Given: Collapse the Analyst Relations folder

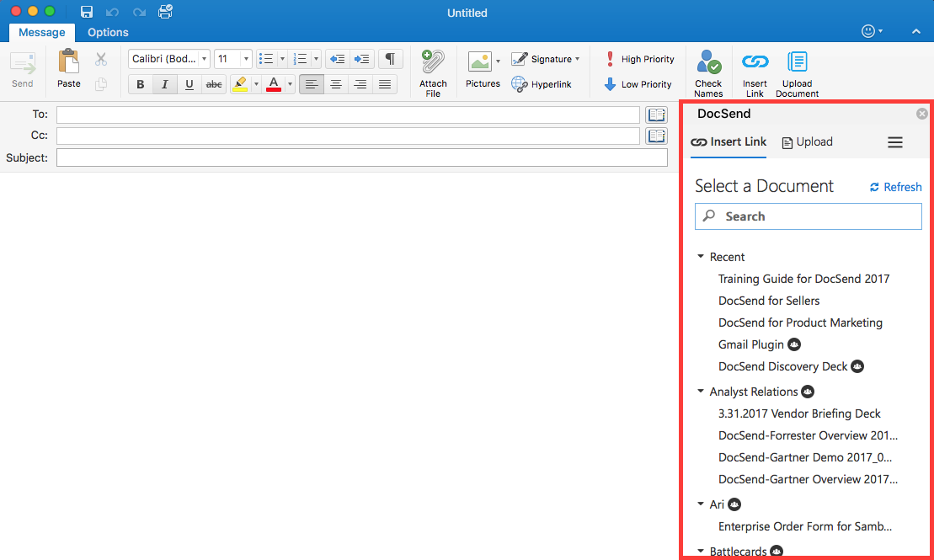Looking at the screenshot, I should 701,392.
